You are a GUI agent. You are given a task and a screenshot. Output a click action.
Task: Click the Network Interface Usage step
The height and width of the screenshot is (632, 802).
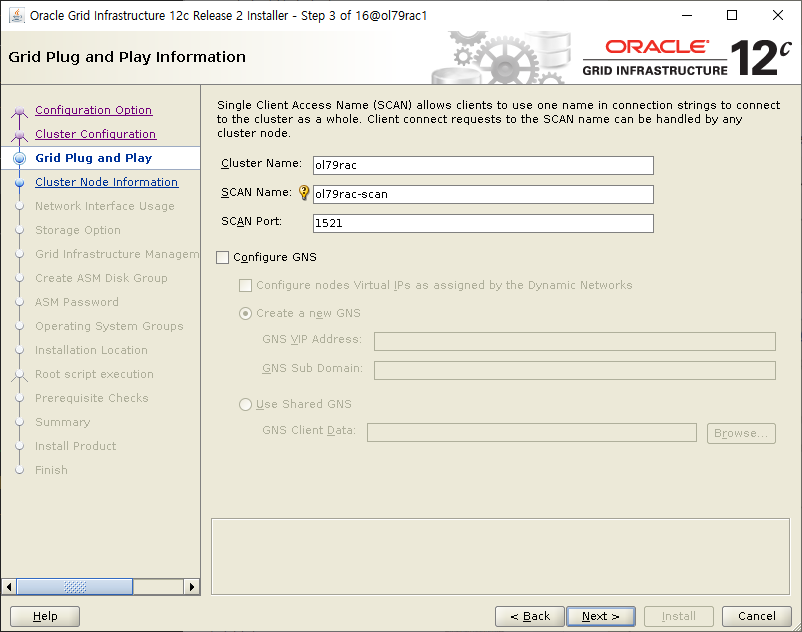pyautogui.click(x=105, y=206)
